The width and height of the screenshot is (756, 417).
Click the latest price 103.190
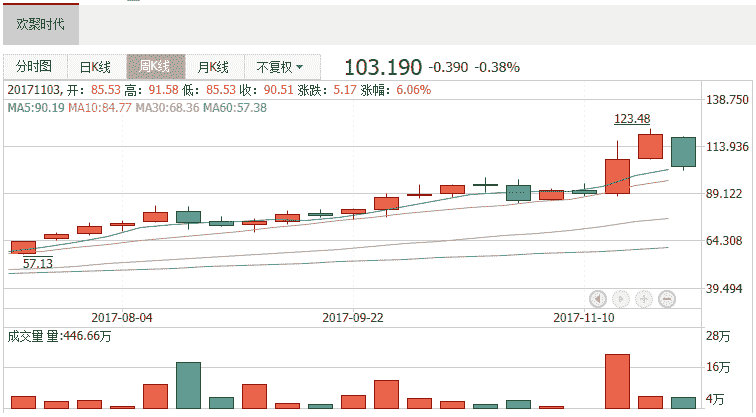(x=383, y=67)
